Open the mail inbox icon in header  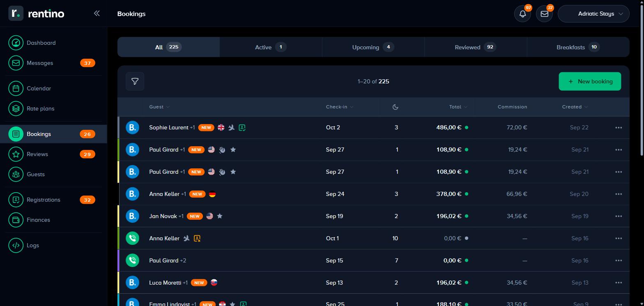click(544, 14)
